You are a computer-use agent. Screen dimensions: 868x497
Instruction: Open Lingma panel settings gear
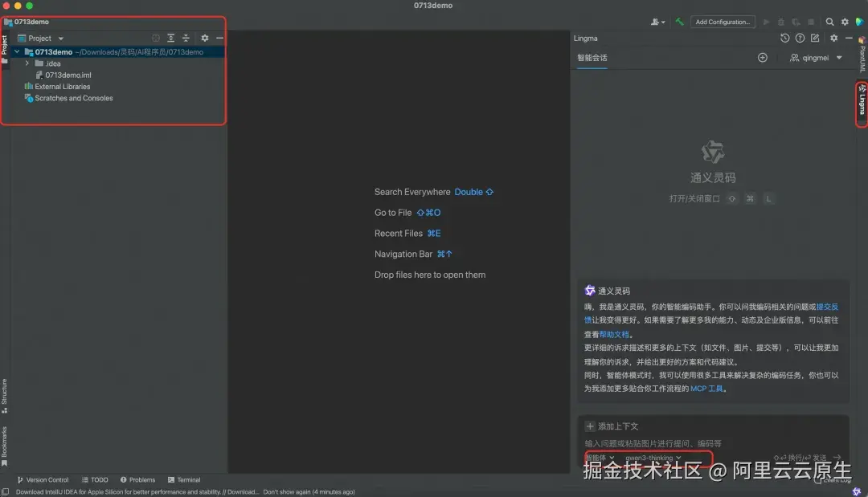click(833, 39)
